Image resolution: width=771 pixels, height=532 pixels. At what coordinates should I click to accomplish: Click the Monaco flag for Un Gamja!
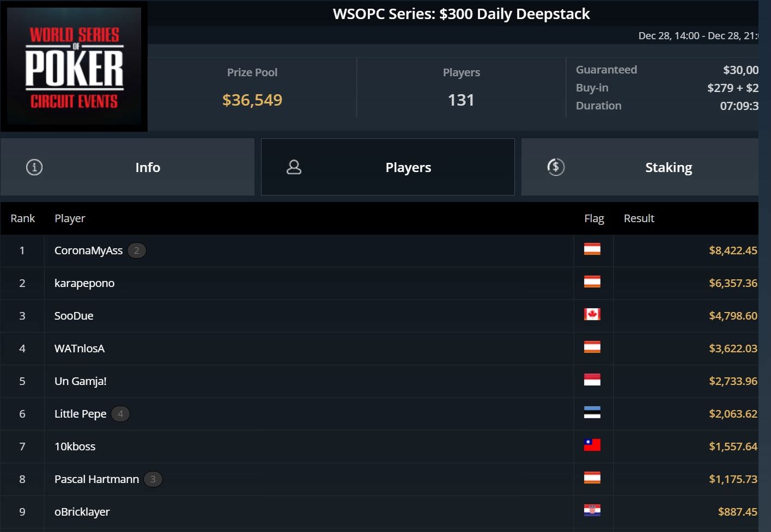[x=592, y=380]
